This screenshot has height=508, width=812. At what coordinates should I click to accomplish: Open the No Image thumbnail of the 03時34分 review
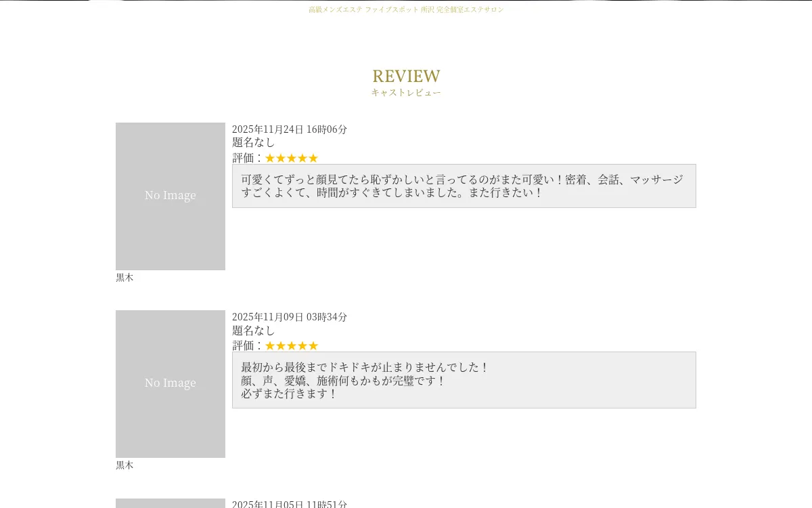171,384
